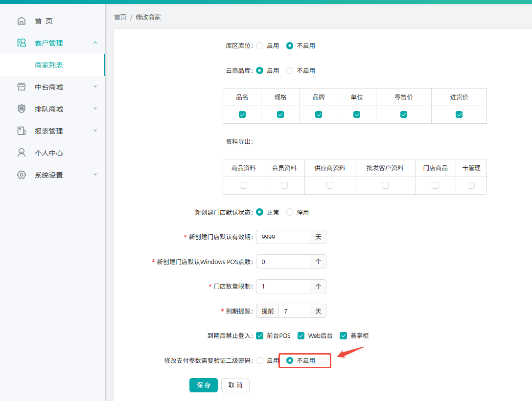The image size is (532, 401).
Task: Click the 报表管理 report icon
Action: pyautogui.click(x=22, y=131)
